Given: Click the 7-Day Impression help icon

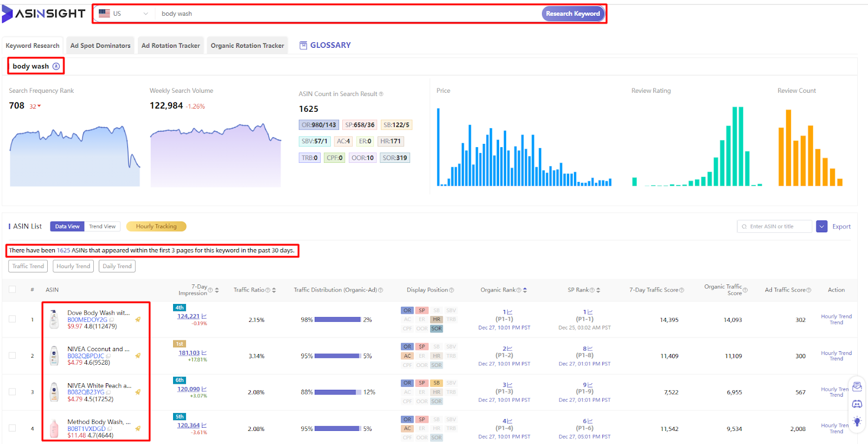Looking at the screenshot, I should pyautogui.click(x=210, y=290).
